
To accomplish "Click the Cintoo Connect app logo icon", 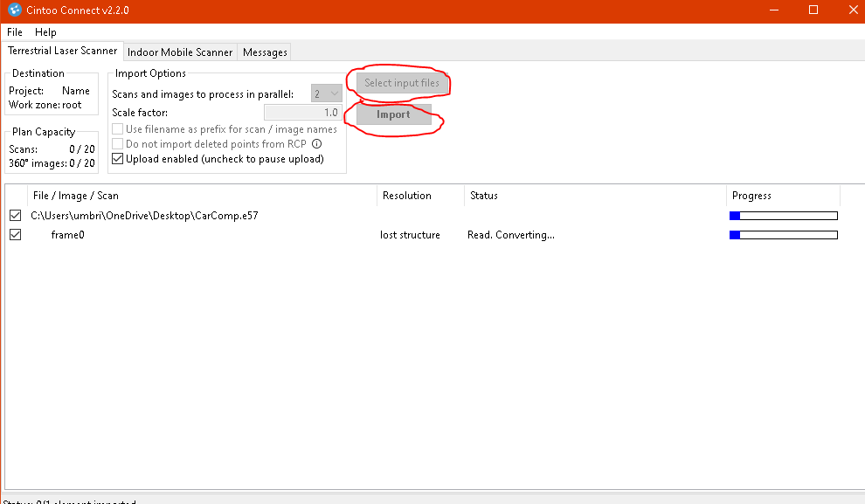I will point(14,10).
